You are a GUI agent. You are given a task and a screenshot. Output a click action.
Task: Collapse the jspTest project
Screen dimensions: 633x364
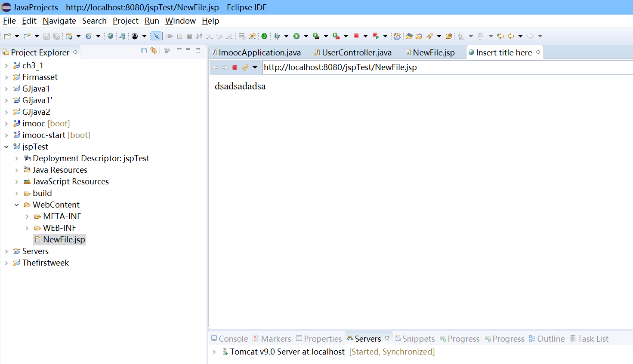[6, 147]
